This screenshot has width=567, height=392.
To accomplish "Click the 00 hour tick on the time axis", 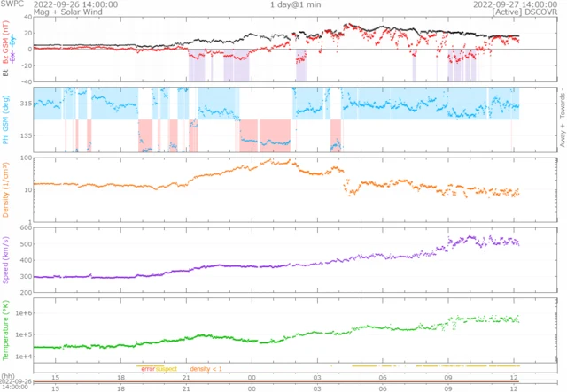I will pos(252,388).
